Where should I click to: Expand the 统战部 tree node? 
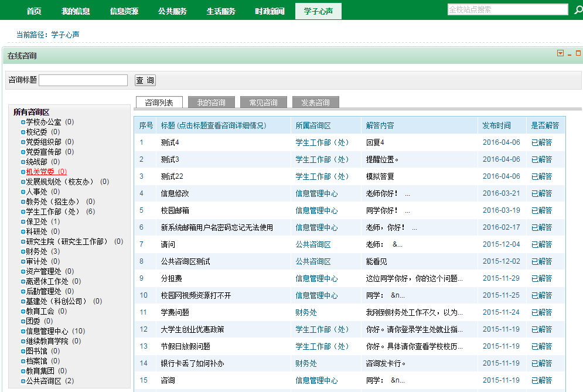pos(23,162)
